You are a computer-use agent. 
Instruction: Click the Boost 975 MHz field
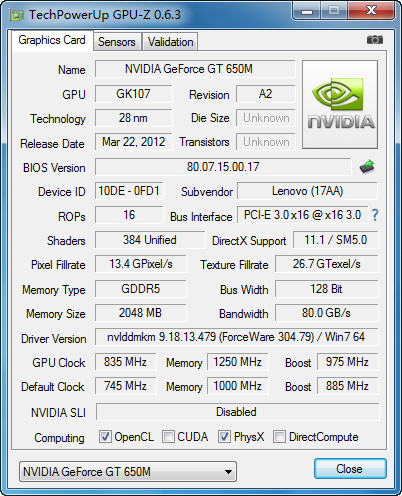(x=348, y=362)
